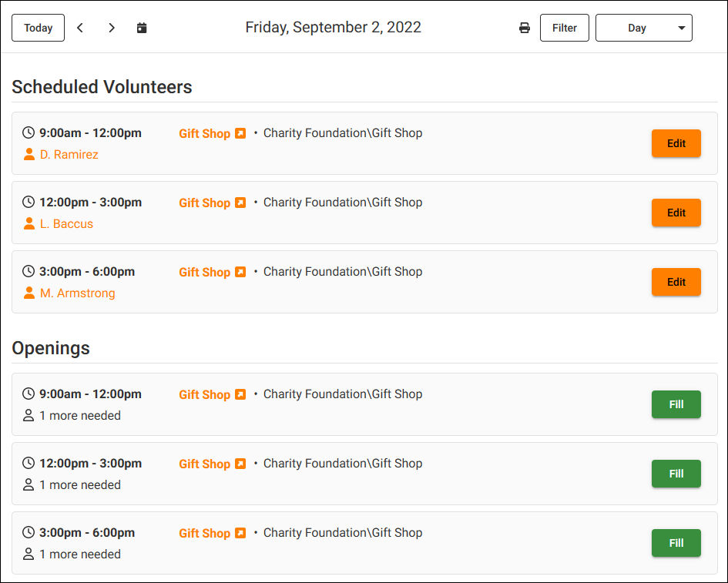This screenshot has height=583, width=728.
Task: Fill the 3:00pm-6:00pm opening
Action: (676, 543)
